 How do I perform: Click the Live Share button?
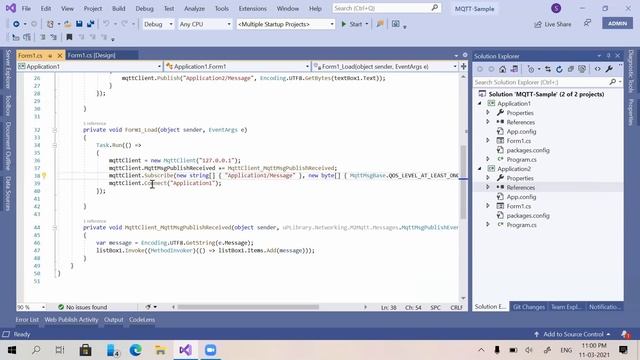click(553, 24)
